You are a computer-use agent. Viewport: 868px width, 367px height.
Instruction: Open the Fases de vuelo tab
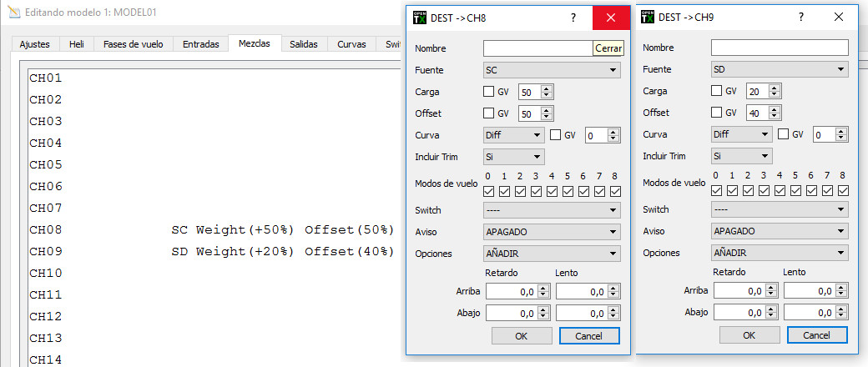point(133,44)
